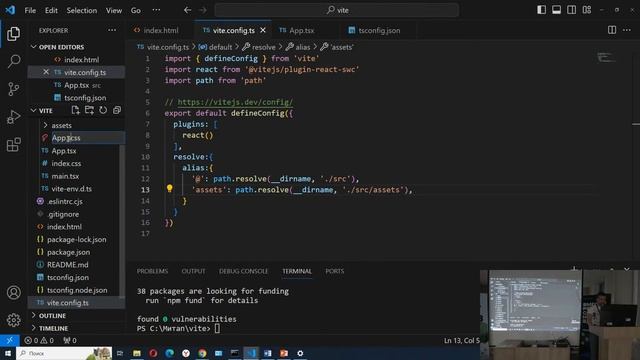Refresh the VITE explorer tree
Image resolution: width=640 pixels, height=360 pixels.
(x=103, y=110)
